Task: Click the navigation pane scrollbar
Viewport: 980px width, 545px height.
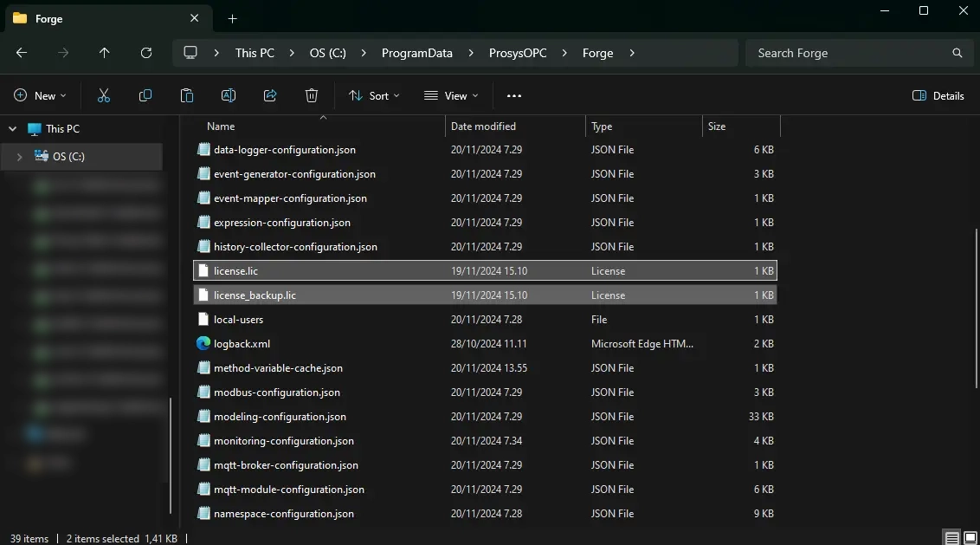Action: [x=171, y=456]
